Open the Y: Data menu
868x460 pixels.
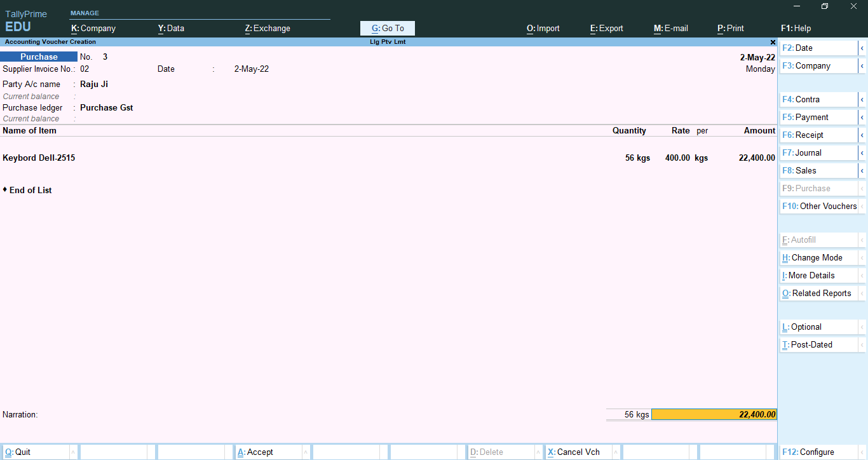click(x=171, y=28)
